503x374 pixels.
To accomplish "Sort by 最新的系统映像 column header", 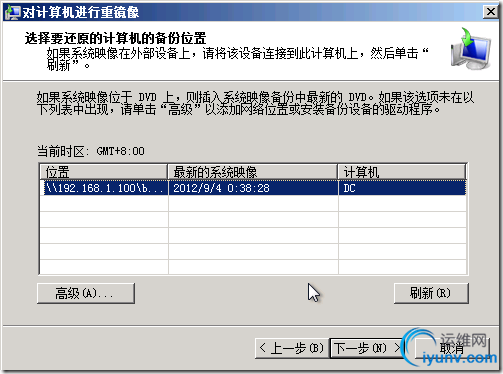I will point(252,172).
